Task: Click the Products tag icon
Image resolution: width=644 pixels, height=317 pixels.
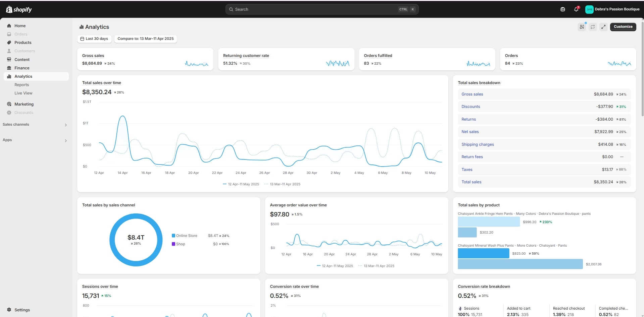Action: (x=9, y=43)
